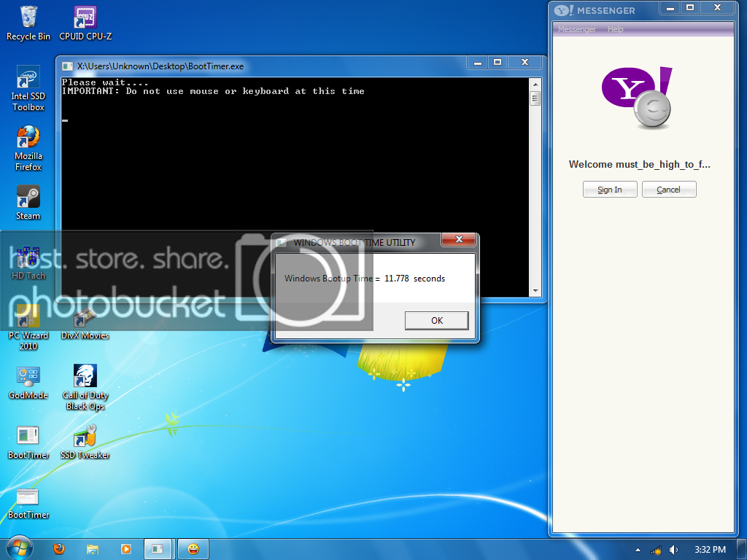The height and width of the screenshot is (560, 747).
Task: Open the Recycle Bin desktop icon
Action: coord(28,23)
